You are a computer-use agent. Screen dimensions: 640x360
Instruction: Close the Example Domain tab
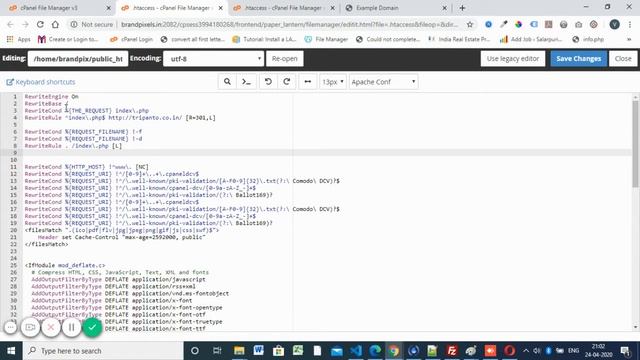444,8
